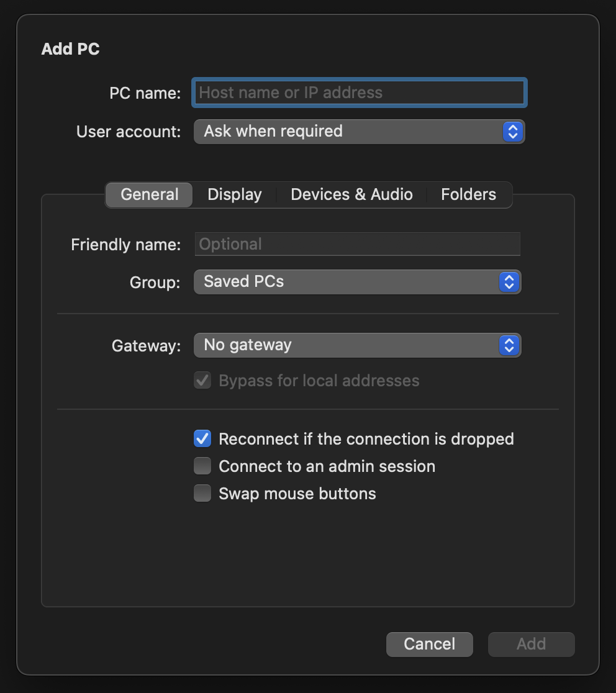Open the User account dropdown chevron
The image size is (616, 693).
pos(512,131)
